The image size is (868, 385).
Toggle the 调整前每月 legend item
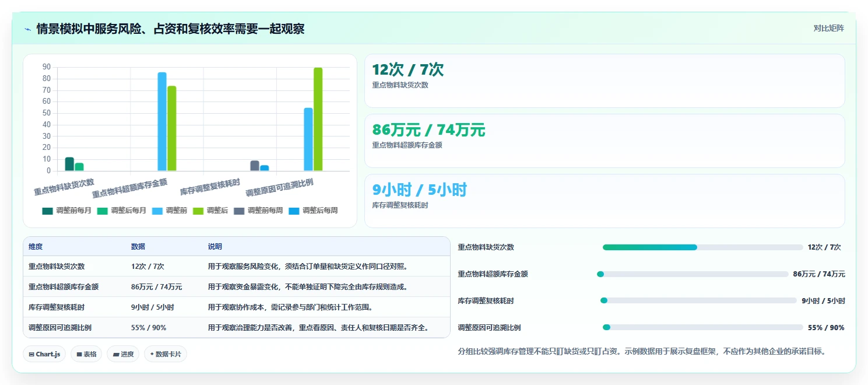67,211
